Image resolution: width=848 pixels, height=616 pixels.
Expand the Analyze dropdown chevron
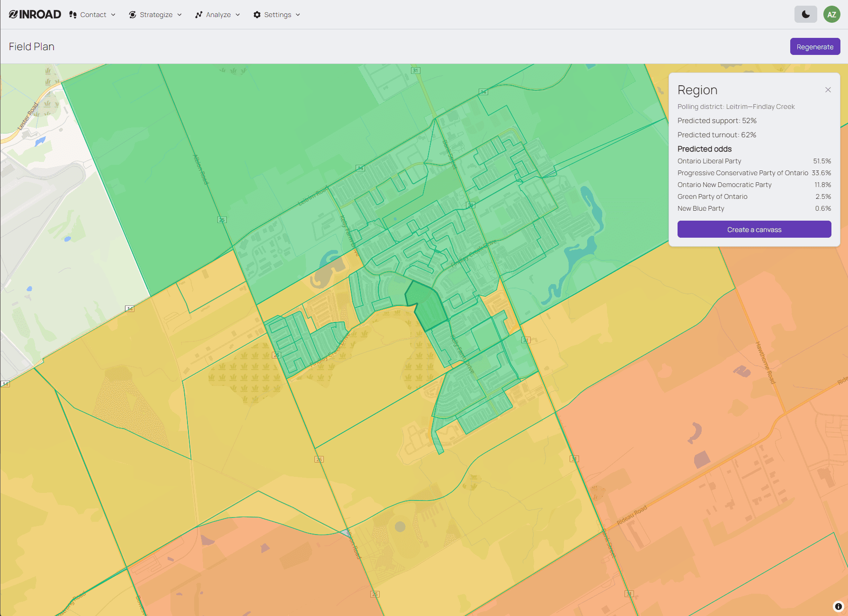(x=238, y=15)
